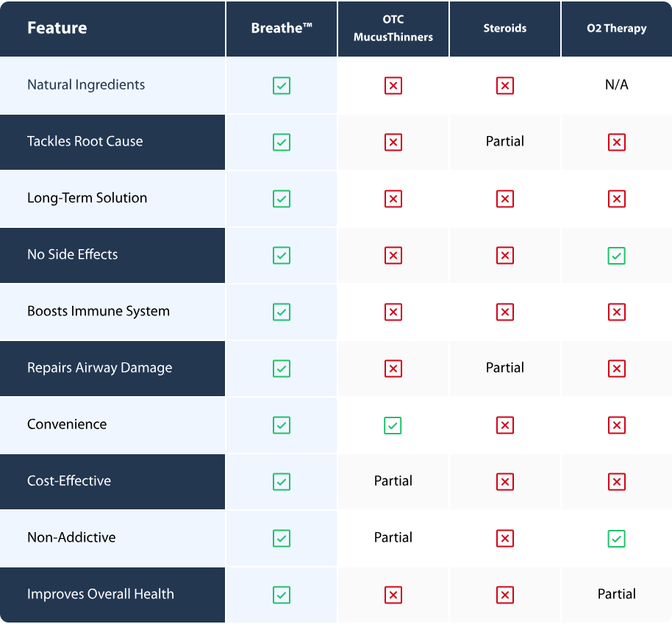The width and height of the screenshot is (672, 624).
Task: Click the OTC MucusThinners cross for Boosts Immune System
Action: [393, 312]
